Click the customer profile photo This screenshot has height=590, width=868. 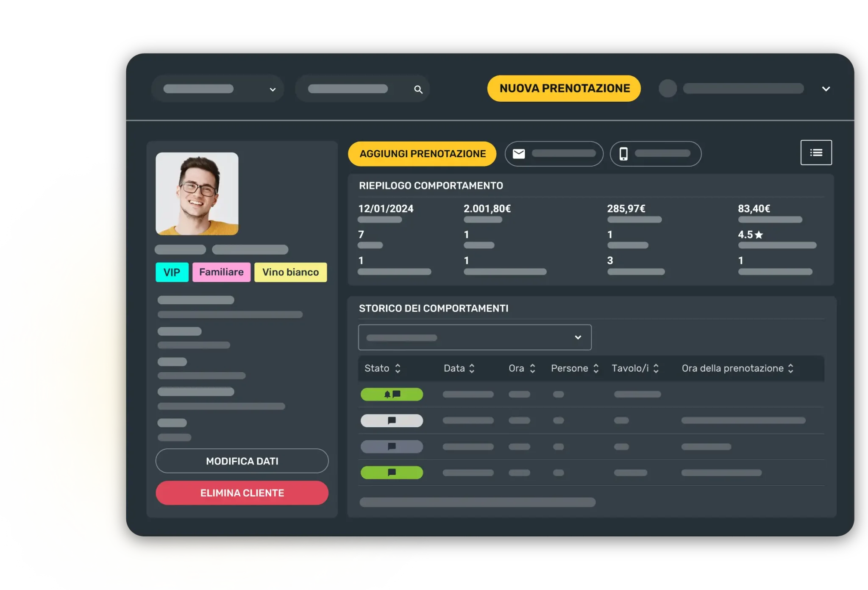click(197, 194)
